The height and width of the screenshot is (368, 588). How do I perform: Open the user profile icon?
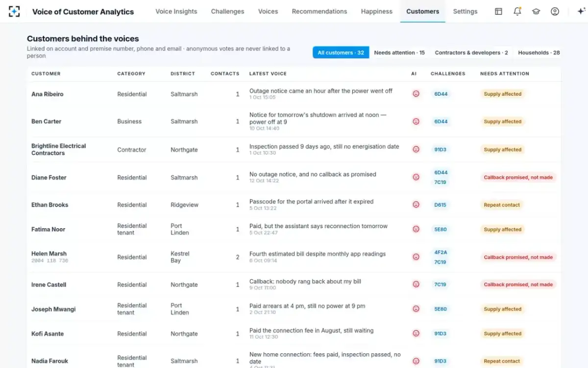click(555, 11)
